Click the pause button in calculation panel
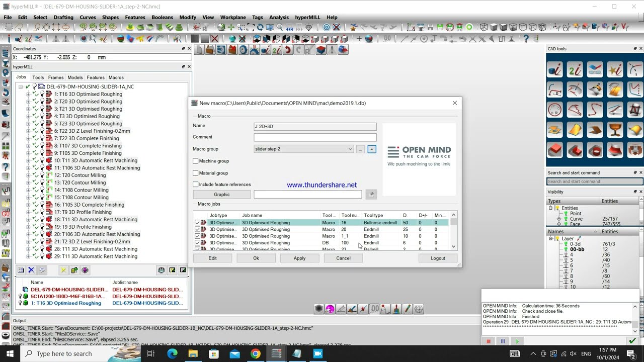The height and width of the screenshot is (362, 644). [503, 341]
